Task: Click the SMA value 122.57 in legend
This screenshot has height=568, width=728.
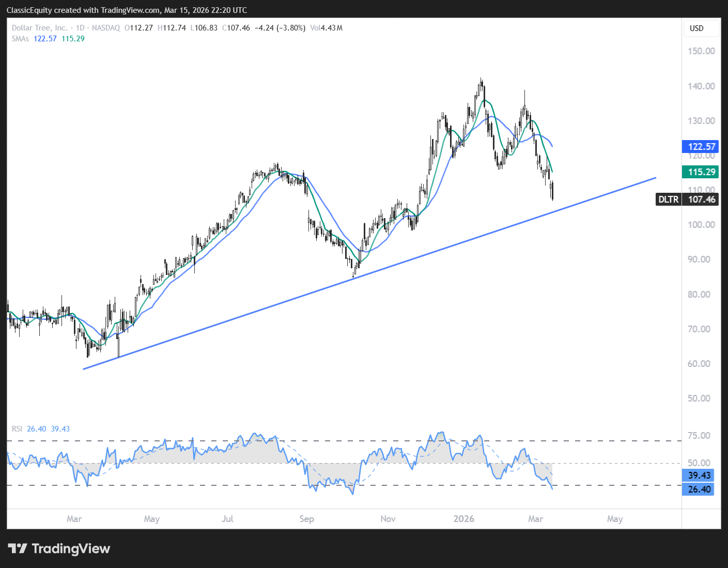Action: click(x=45, y=39)
